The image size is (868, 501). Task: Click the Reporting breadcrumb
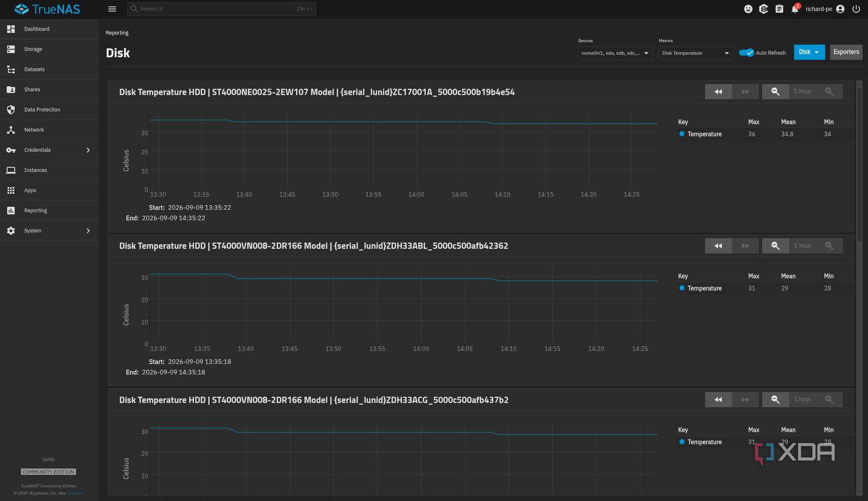tap(117, 33)
